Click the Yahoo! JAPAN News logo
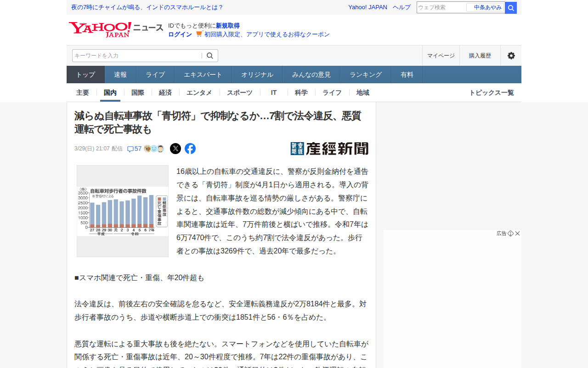Screen dimensions: 588x368 click(116, 29)
